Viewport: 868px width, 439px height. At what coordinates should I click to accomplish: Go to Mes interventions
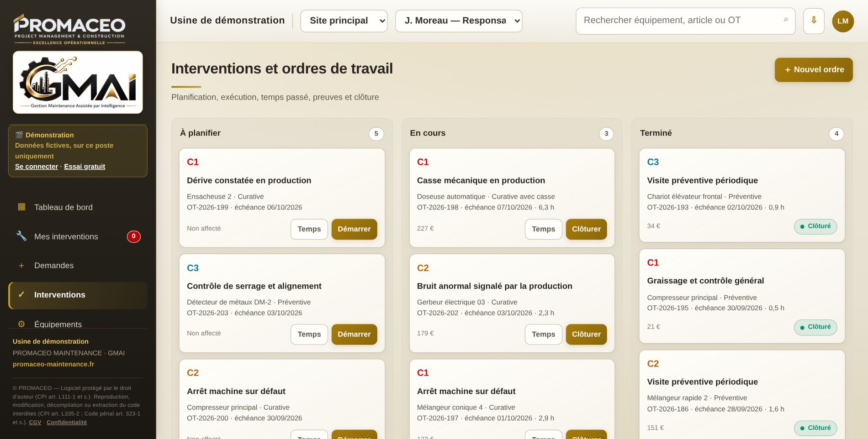point(78,236)
